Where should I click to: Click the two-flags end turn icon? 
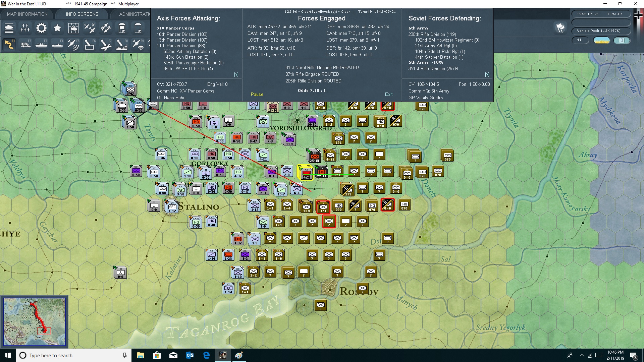click(x=560, y=28)
